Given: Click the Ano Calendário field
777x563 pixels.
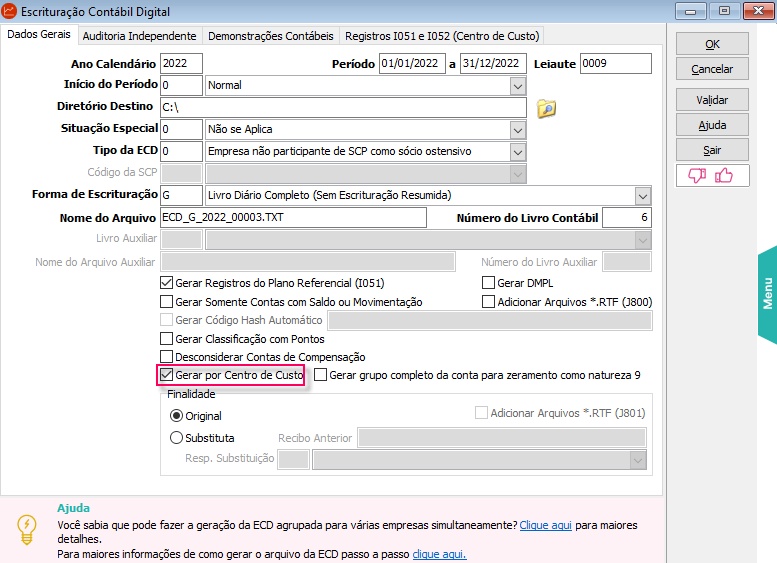Looking at the screenshot, I should point(181,63).
